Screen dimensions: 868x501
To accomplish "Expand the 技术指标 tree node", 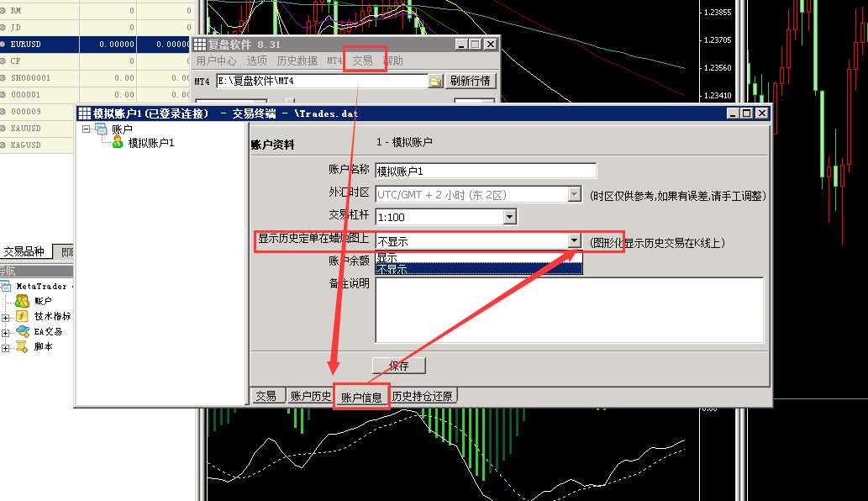I will 6,317.
